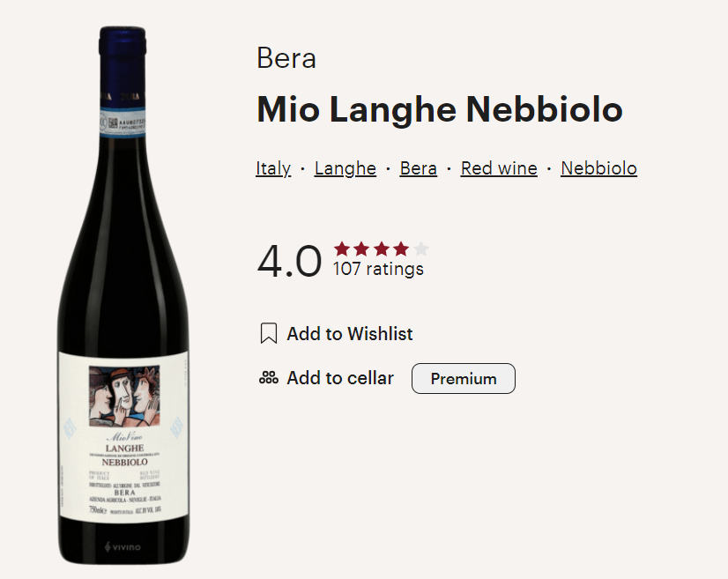This screenshot has height=579, width=728.
Task: Click the third red rating star
Action: [381, 249]
